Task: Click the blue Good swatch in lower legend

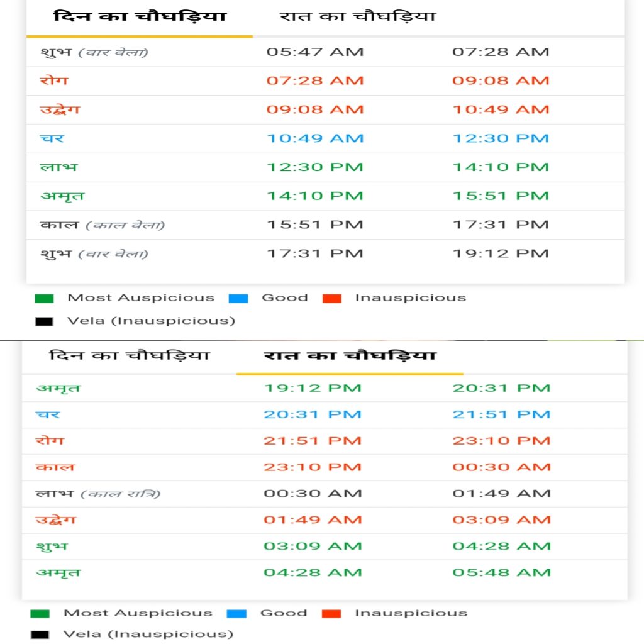Action: click(236, 614)
